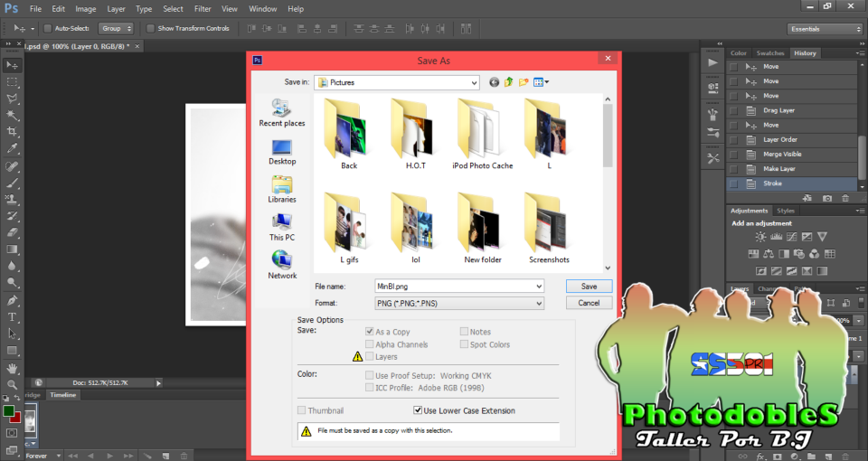Viewport: 868px width, 461px height.
Task: Click the foreground color swatch
Action: tap(8, 411)
